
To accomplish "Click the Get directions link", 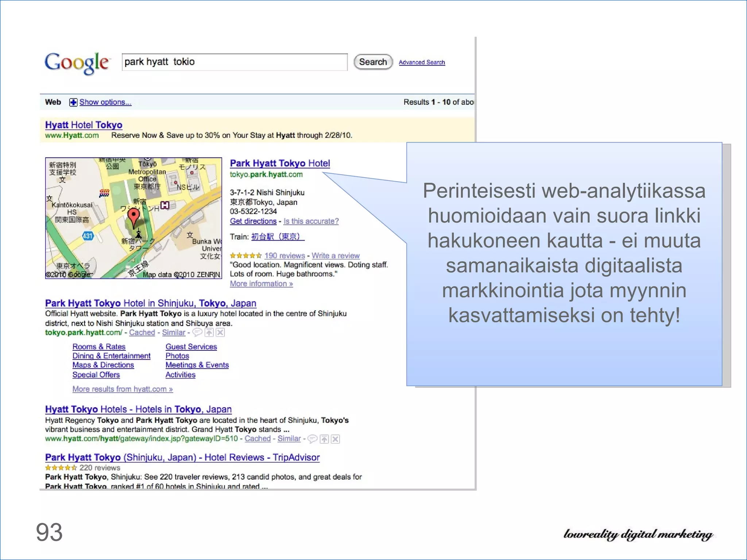I will coord(253,221).
